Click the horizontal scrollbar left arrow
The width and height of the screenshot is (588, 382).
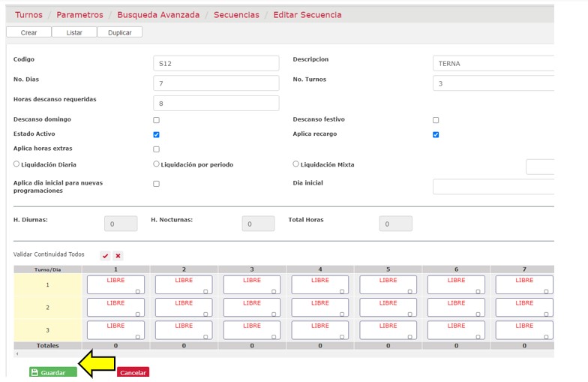click(x=16, y=353)
